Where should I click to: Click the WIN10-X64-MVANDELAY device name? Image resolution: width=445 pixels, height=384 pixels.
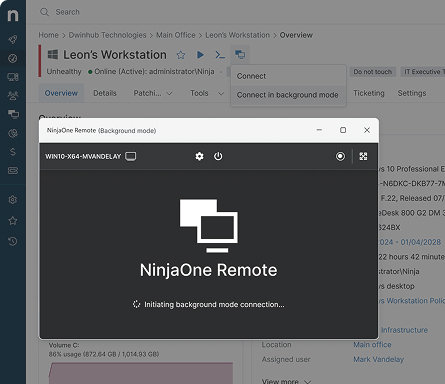(x=83, y=156)
